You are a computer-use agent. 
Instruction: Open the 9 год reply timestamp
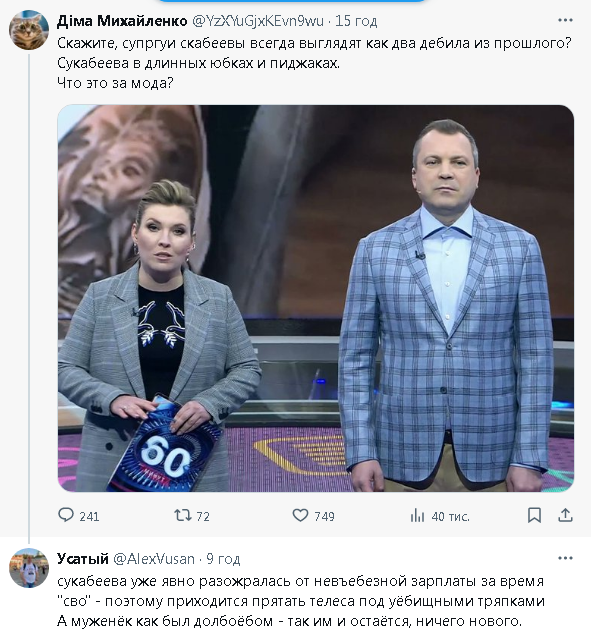coord(223,559)
